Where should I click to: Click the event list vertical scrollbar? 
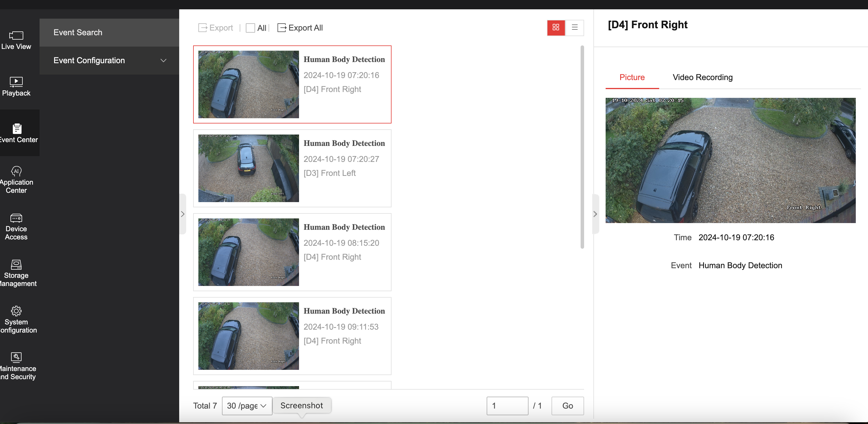click(x=582, y=147)
